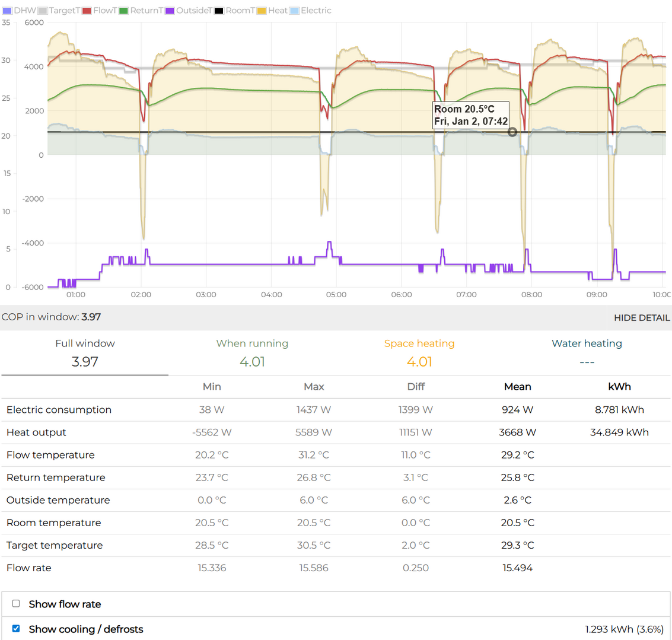672x640 pixels.
Task: Switch to the Water heating tab
Action: pos(587,353)
